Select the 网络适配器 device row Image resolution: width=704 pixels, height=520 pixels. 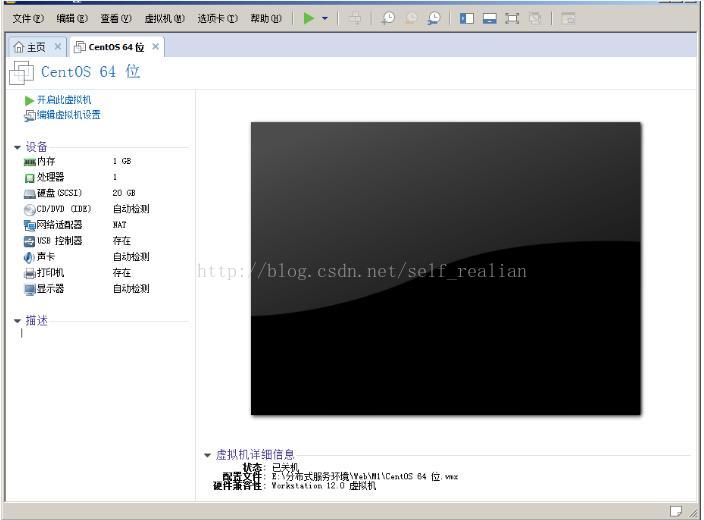point(86,225)
